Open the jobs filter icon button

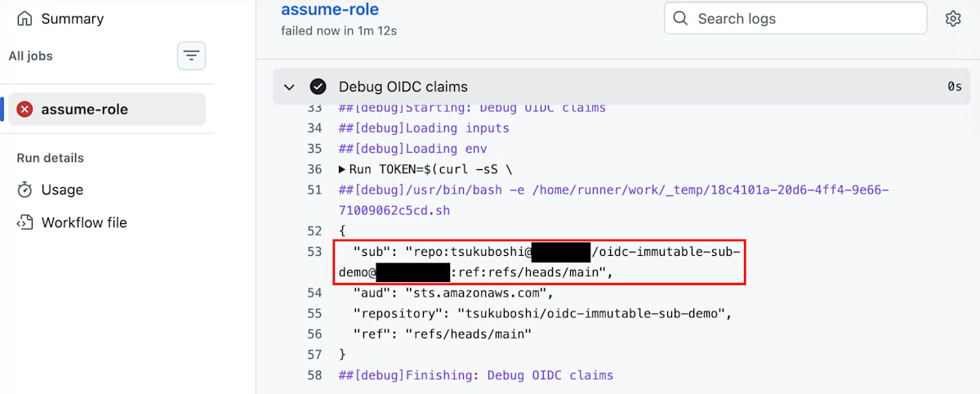191,56
